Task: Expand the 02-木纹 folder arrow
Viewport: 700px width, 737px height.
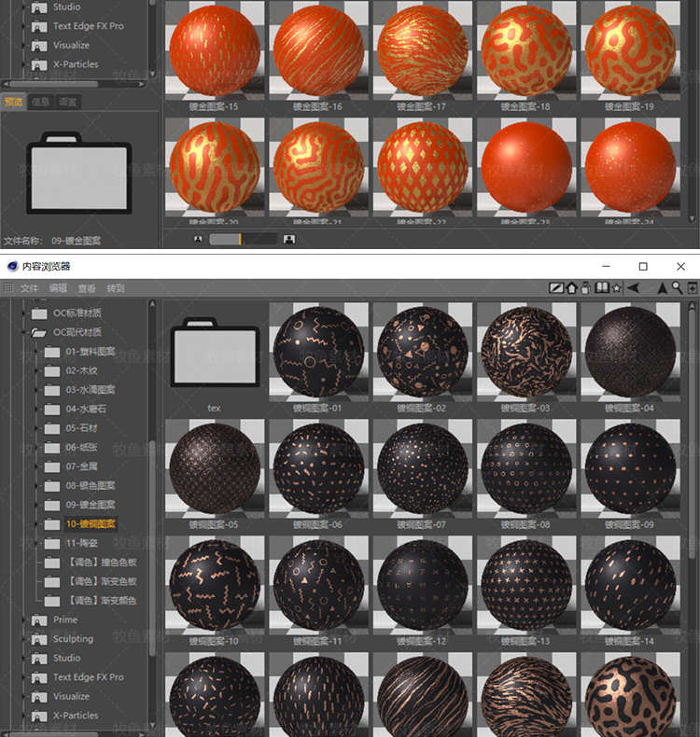Action: click(36, 371)
